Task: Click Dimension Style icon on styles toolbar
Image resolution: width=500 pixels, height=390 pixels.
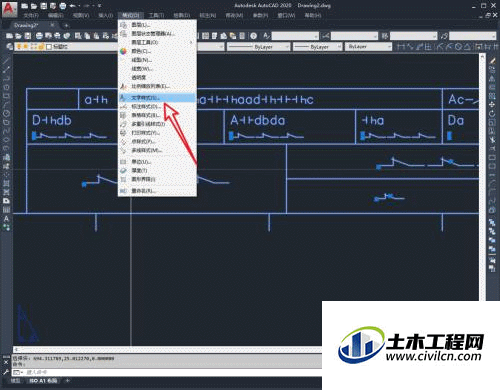Action: point(326,36)
